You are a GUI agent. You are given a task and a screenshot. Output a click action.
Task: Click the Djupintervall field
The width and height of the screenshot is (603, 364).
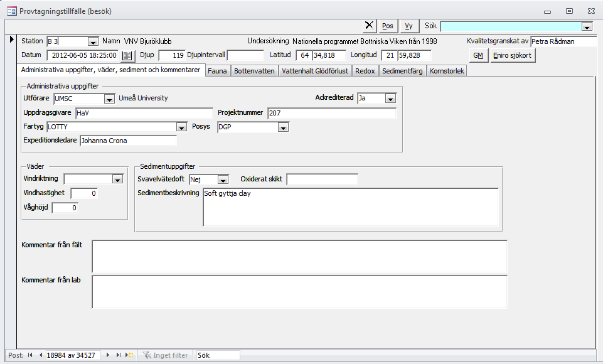[245, 55]
